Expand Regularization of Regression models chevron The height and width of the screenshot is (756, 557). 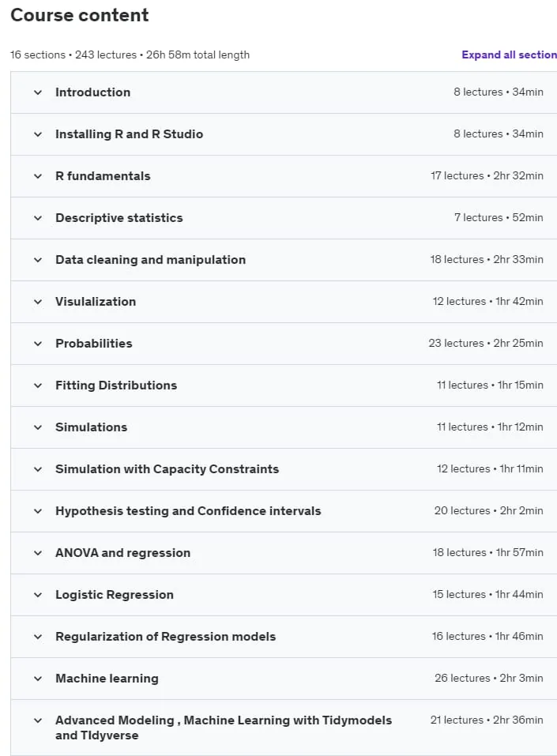(x=38, y=638)
